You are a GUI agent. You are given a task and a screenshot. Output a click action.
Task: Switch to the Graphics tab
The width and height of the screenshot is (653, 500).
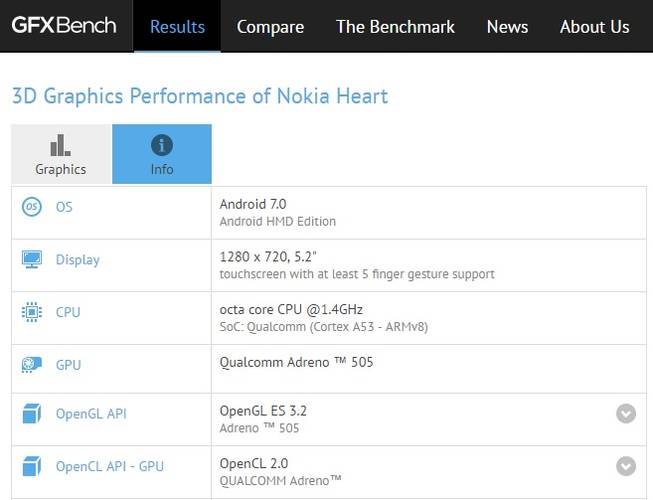coord(61,154)
